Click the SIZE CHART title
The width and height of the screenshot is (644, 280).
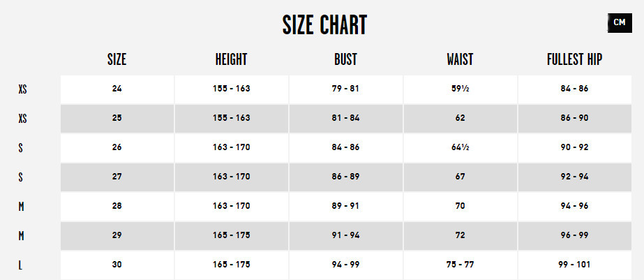[324, 25]
